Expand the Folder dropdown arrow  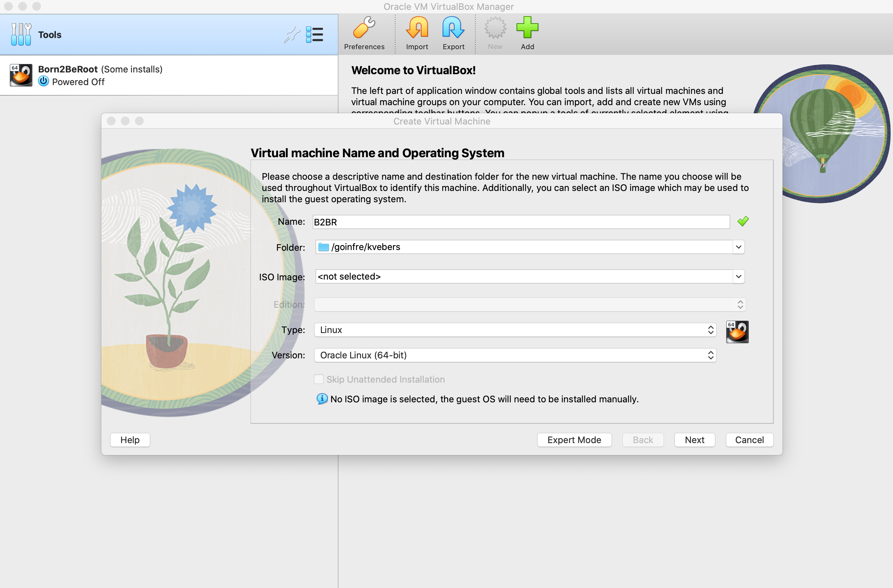point(739,247)
